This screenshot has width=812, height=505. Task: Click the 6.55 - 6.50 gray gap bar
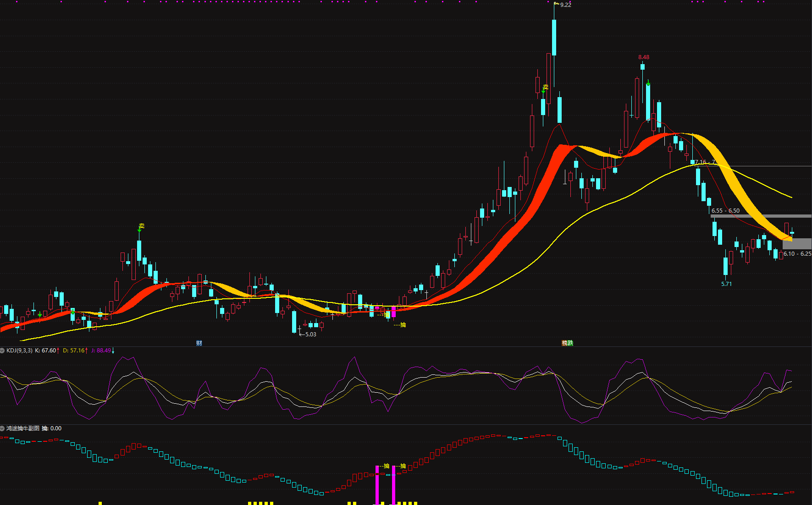tap(760, 216)
